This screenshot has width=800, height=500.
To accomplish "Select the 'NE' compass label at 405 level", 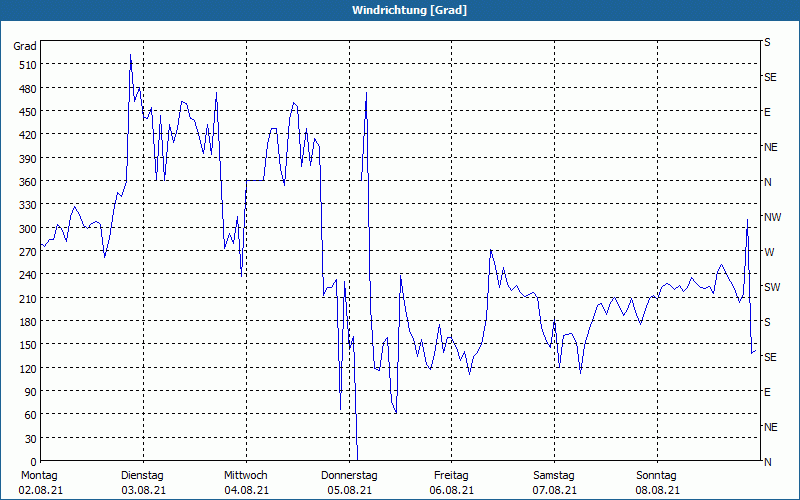I will coord(770,147).
